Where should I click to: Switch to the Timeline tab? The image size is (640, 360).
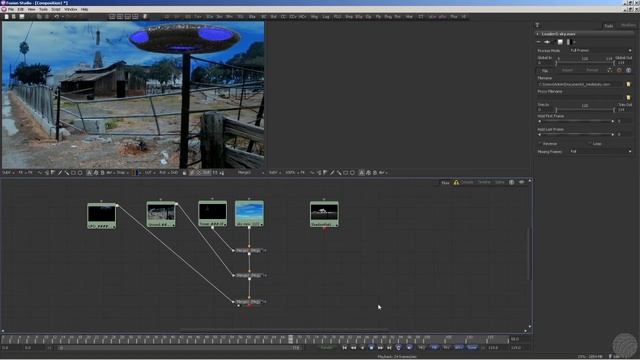484,182
